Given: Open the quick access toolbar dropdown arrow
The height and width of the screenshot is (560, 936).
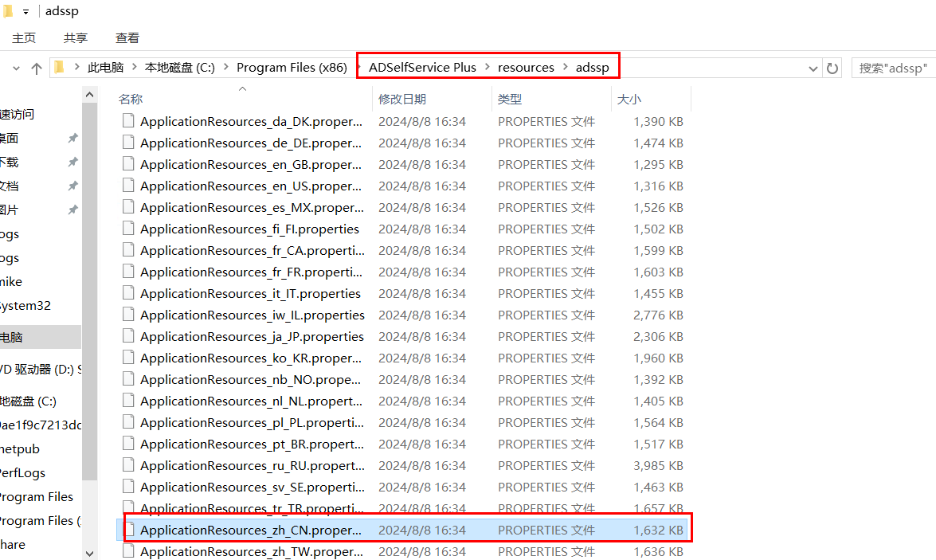Looking at the screenshot, I should pyautogui.click(x=25, y=11).
